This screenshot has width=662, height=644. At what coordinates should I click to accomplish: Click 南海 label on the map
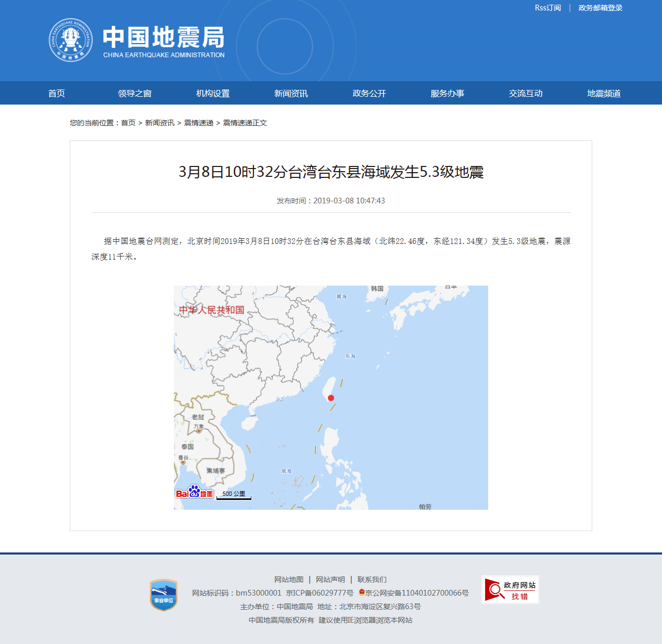[286, 471]
